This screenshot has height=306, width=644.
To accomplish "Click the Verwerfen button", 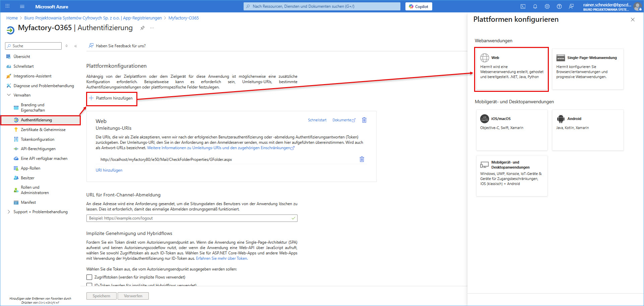I will coord(133,296).
